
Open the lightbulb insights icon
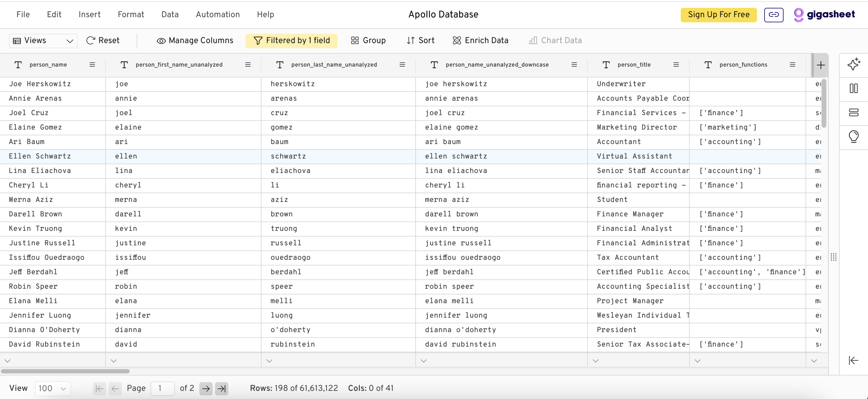(854, 137)
